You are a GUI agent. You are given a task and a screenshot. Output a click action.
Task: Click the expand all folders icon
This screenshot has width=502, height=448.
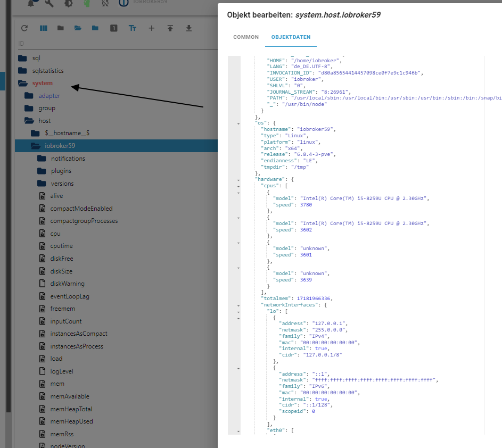coord(78,28)
